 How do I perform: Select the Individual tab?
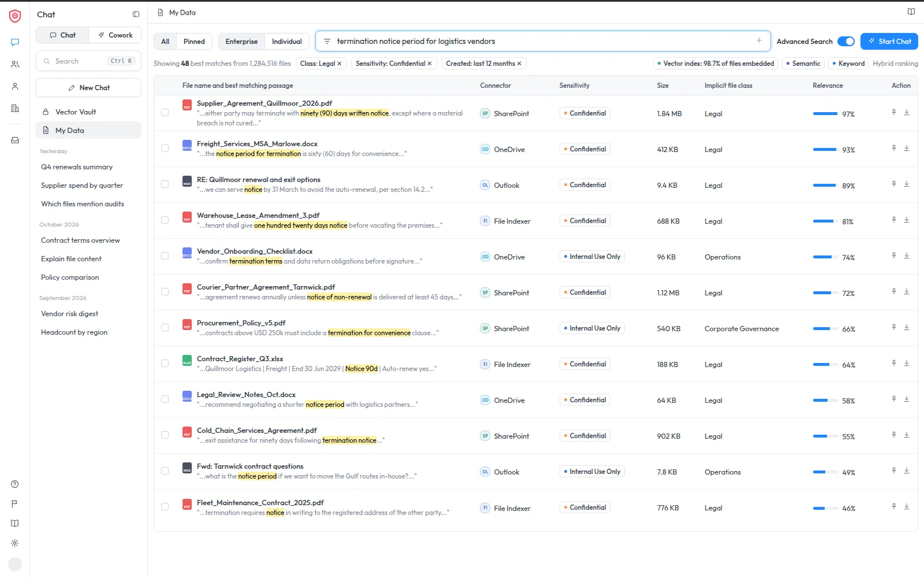(x=287, y=42)
